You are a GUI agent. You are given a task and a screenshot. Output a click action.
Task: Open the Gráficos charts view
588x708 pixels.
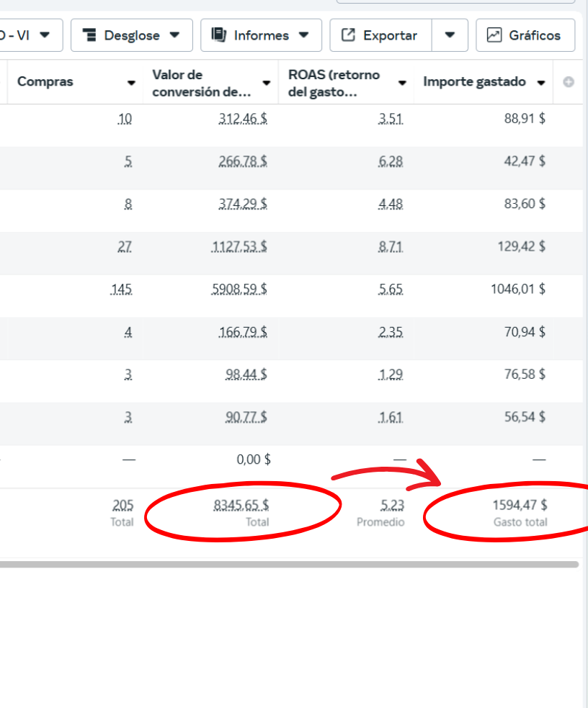pyautogui.click(x=525, y=35)
